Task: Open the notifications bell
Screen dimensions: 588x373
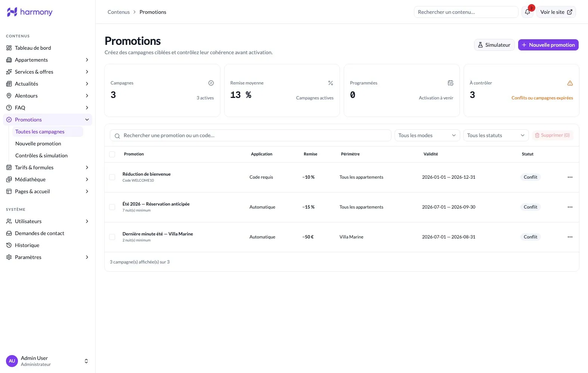Action: click(x=527, y=12)
